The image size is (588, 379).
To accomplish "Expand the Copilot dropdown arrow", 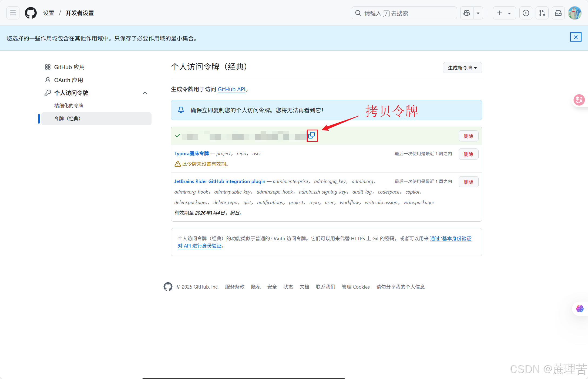I will 478,13.
